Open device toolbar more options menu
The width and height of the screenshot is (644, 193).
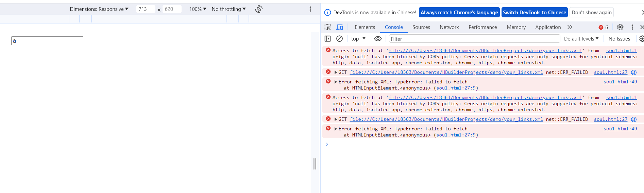310,9
